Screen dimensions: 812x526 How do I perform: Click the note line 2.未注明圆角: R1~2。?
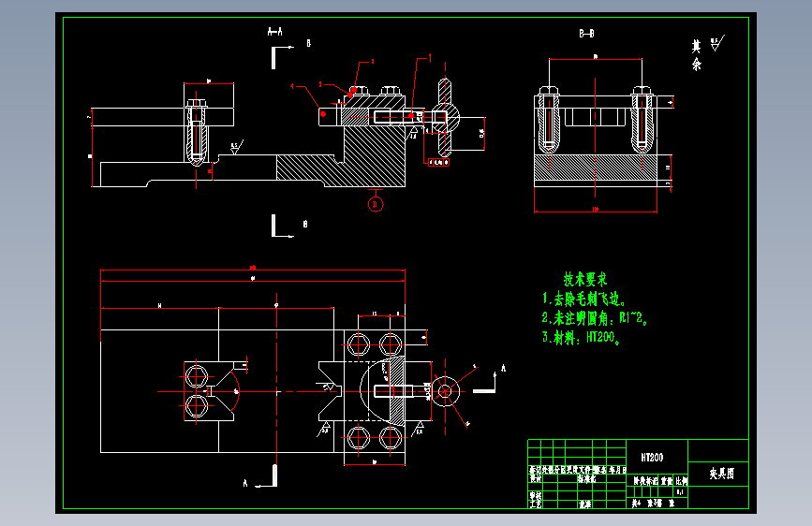pos(595,318)
